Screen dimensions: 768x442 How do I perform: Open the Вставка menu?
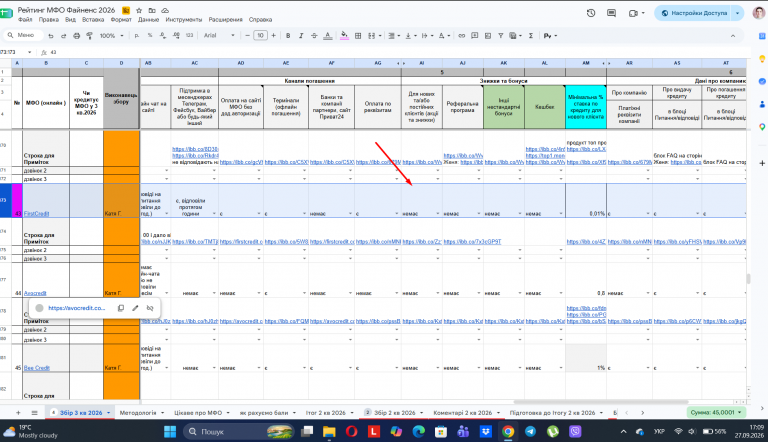pos(93,20)
